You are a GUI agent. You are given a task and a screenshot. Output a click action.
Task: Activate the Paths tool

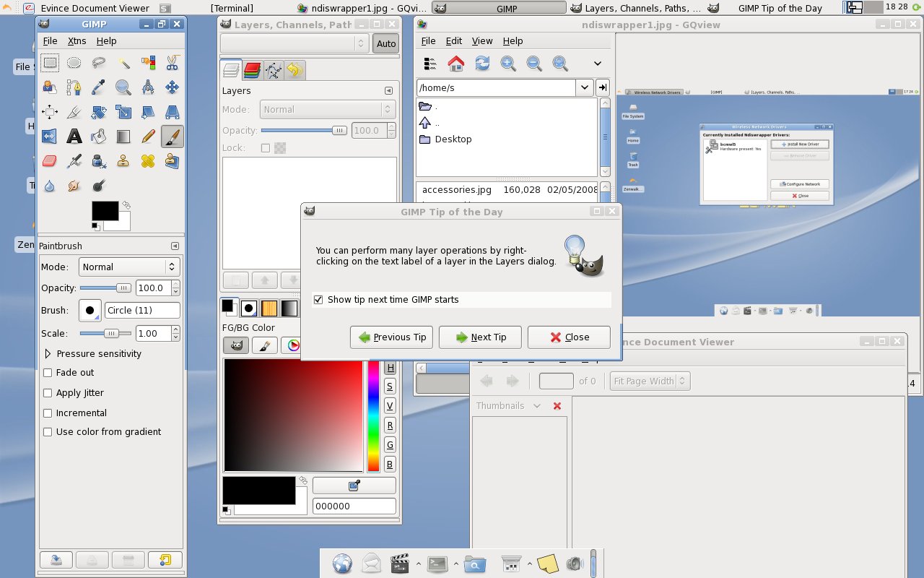(x=74, y=87)
